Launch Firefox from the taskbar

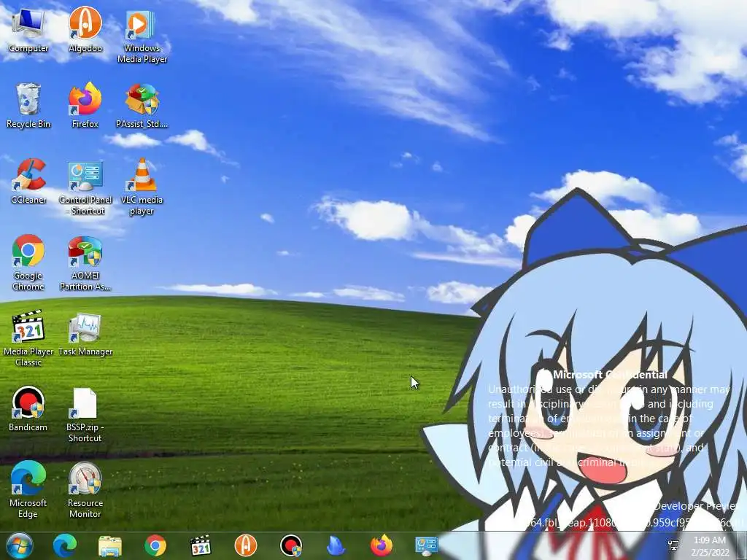382,545
